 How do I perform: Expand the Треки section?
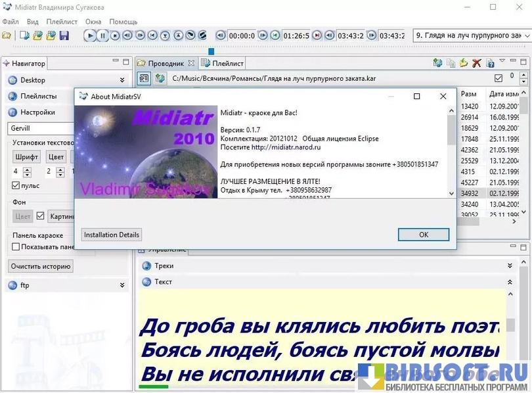click(510, 266)
